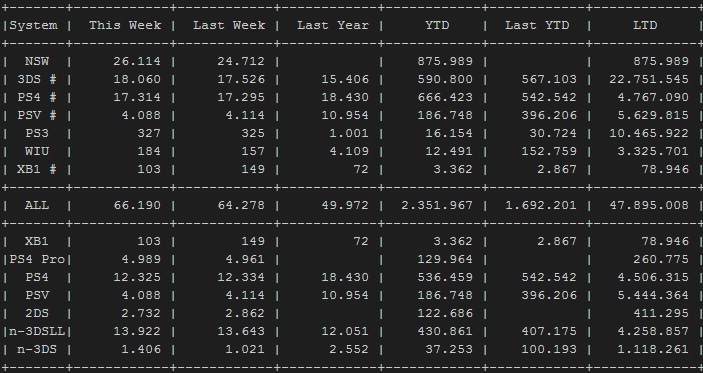Click the PS3 row label
The image size is (703, 373).
(37, 133)
